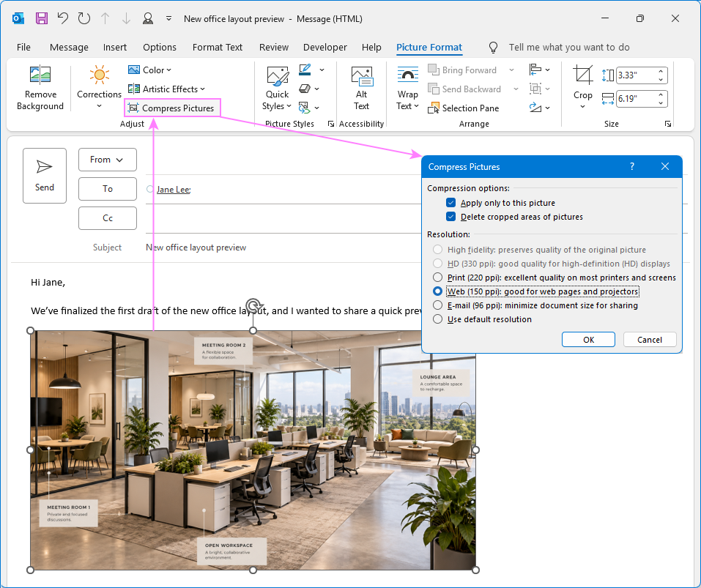Click the Picture Border pen icon
701x588 pixels.
tap(305, 70)
